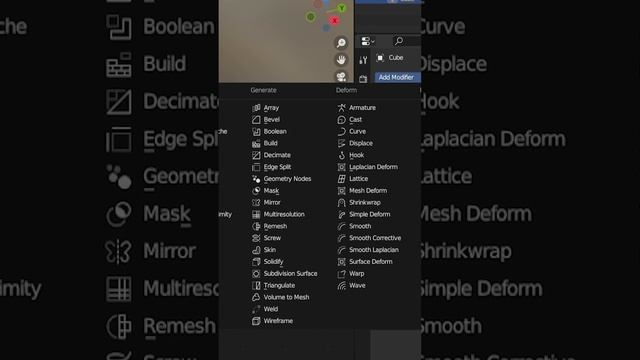Toggle the camera view icon
The height and width of the screenshot is (360, 640).
(341, 76)
